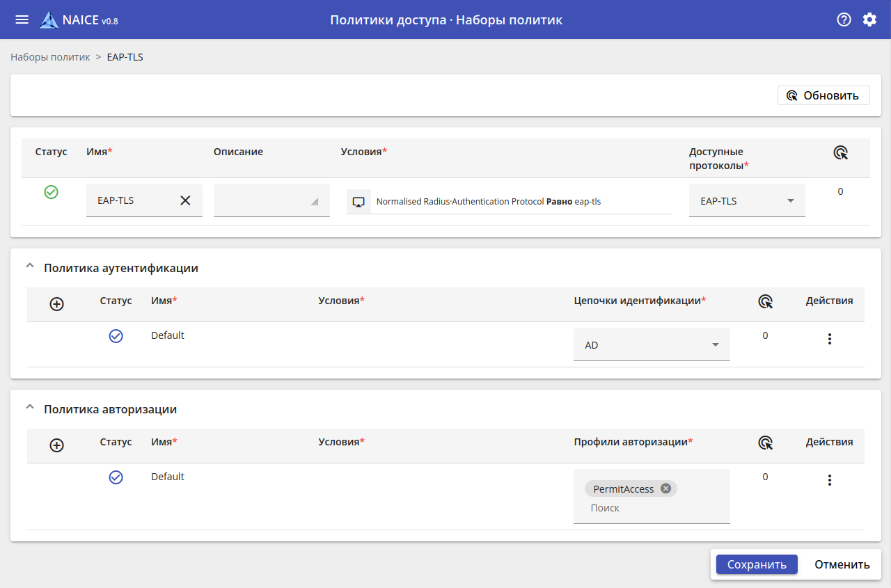Clear the EAP-TLS name field
The image size is (891, 588).
tap(185, 200)
